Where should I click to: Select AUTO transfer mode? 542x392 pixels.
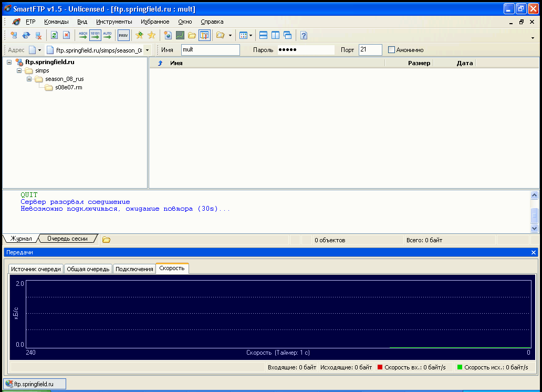[107, 35]
